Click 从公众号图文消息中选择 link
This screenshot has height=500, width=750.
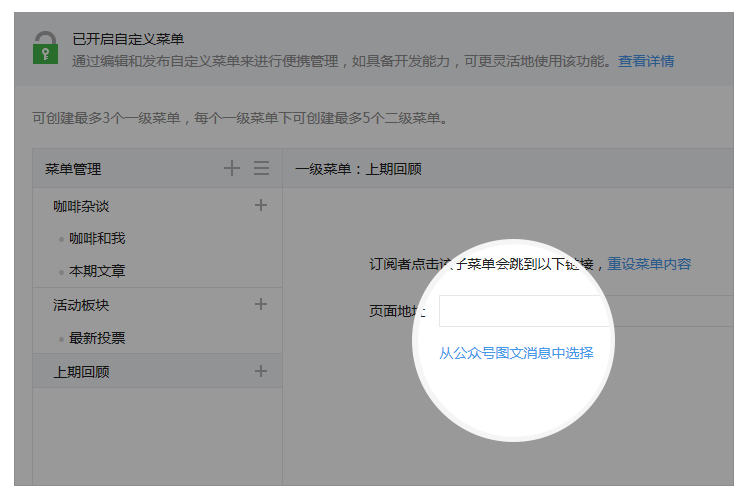(516, 353)
